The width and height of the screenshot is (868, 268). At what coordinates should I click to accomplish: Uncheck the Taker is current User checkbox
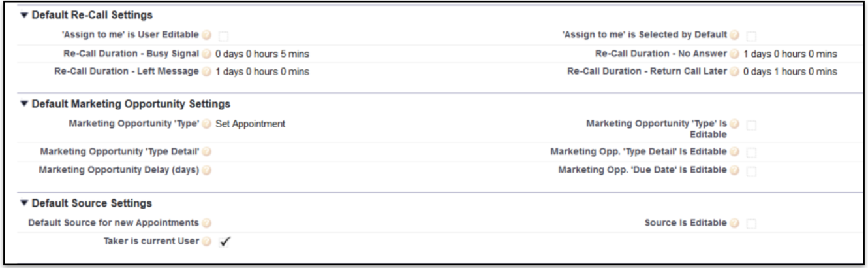[x=225, y=241]
